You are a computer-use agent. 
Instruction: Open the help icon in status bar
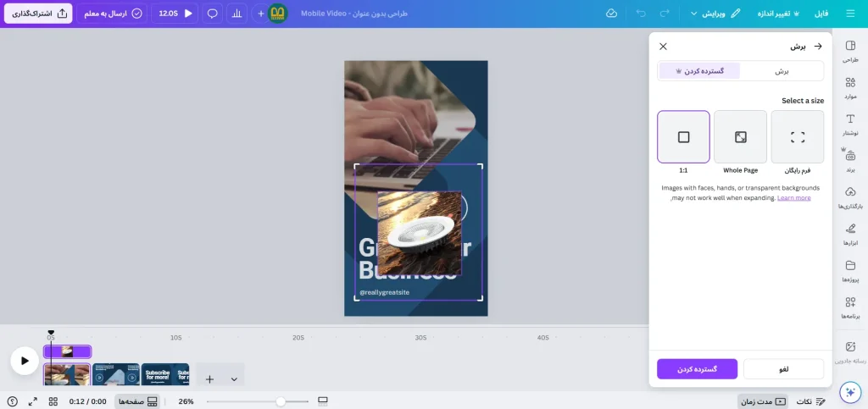click(x=13, y=401)
